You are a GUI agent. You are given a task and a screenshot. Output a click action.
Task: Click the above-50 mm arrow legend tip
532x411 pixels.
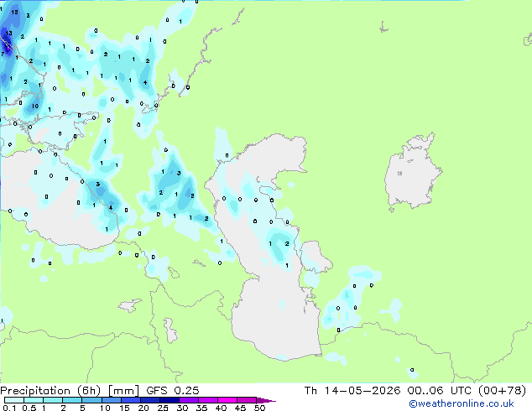[266, 400]
